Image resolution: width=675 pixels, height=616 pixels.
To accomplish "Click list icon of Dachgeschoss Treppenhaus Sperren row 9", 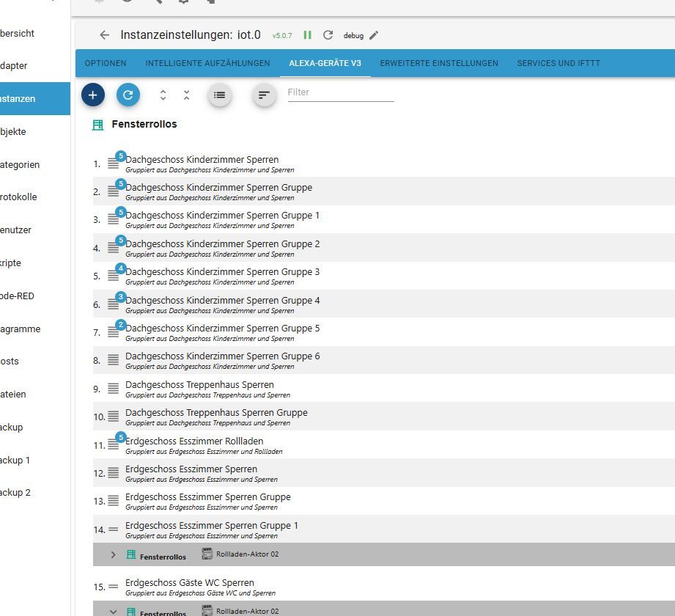I will [113, 389].
